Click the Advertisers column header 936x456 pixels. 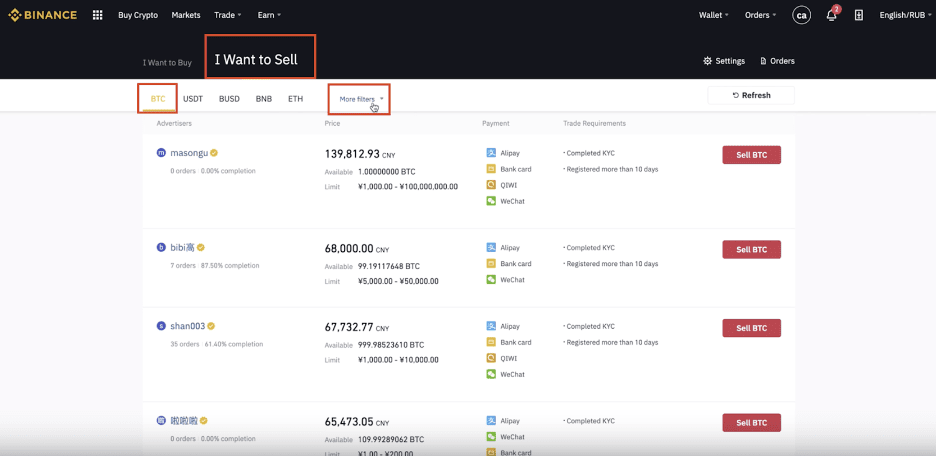174,124
